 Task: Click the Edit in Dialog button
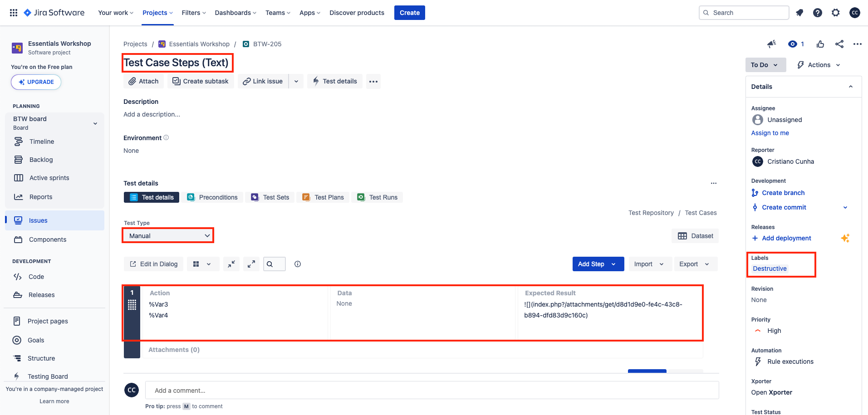click(x=153, y=264)
